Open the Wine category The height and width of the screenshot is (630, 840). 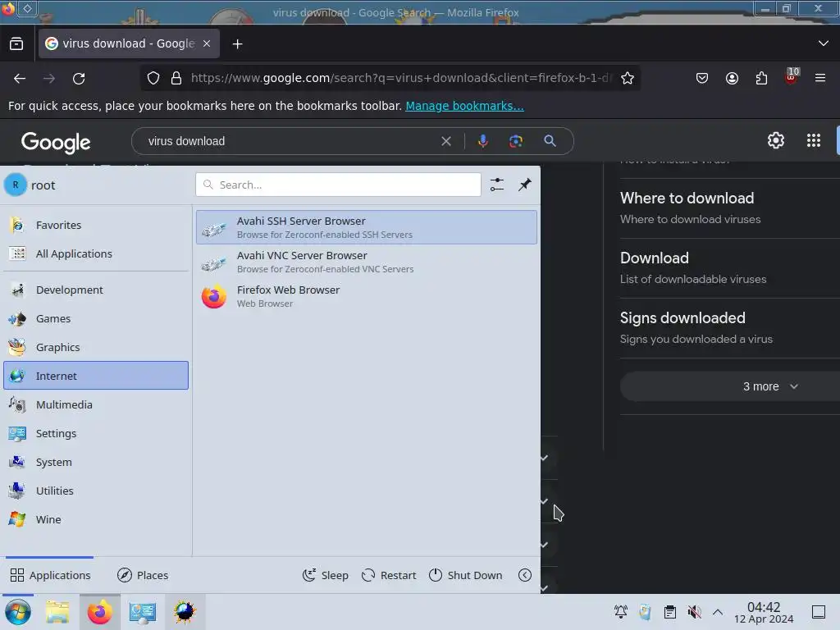(96, 519)
